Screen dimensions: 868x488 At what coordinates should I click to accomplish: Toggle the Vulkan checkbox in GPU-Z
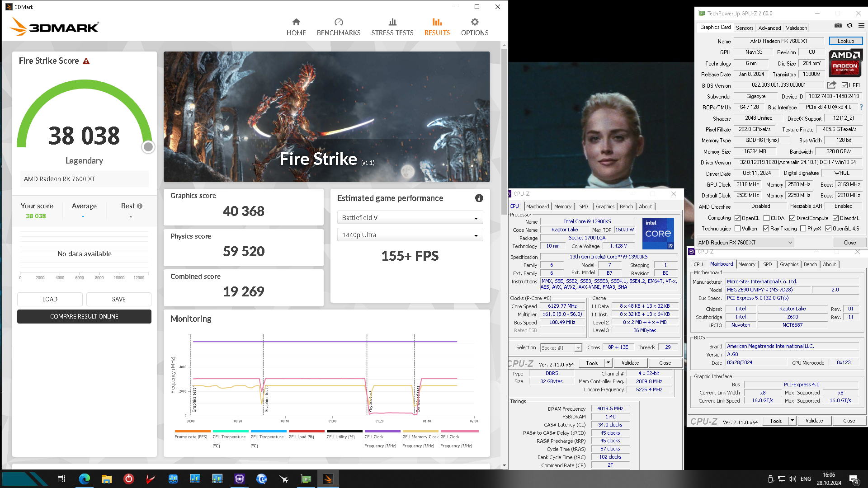click(x=737, y=229)
